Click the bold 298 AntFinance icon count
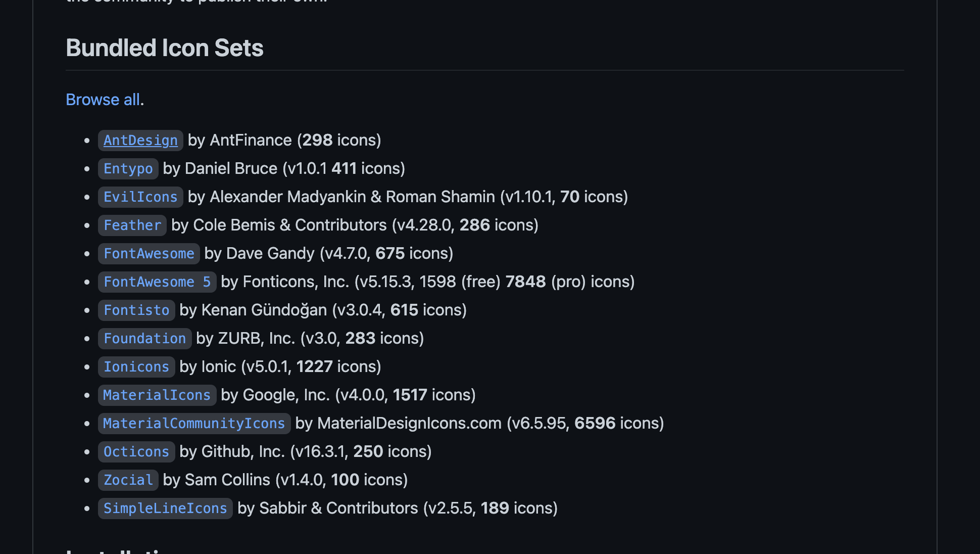Viewport: 980px width, 554px height. click(x=317, y=140)
